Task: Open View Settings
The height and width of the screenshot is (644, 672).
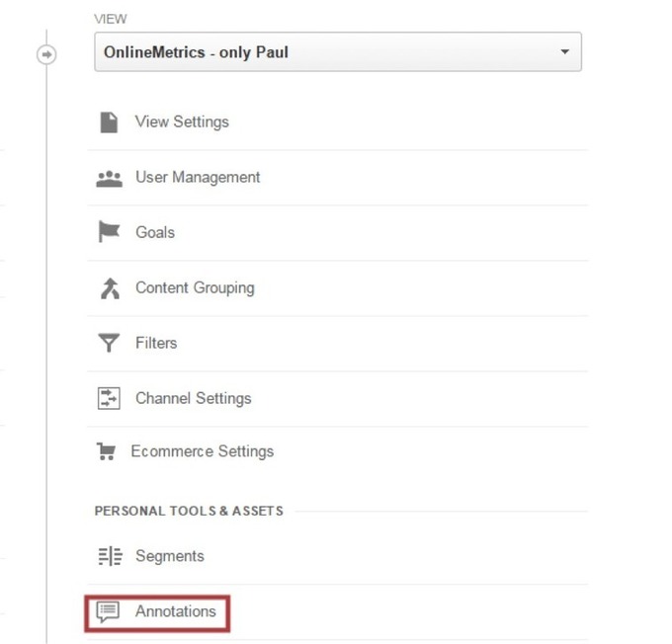Action: 182,122
